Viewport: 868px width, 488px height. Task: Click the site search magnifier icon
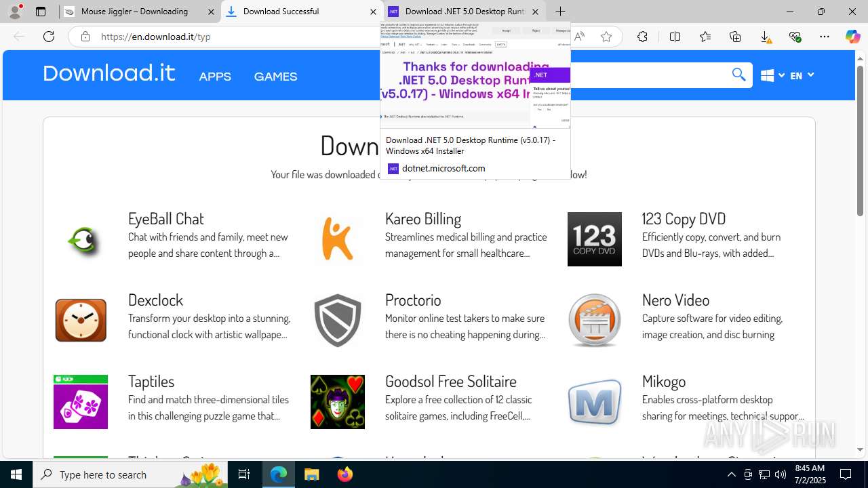click(x=738, y=75)
